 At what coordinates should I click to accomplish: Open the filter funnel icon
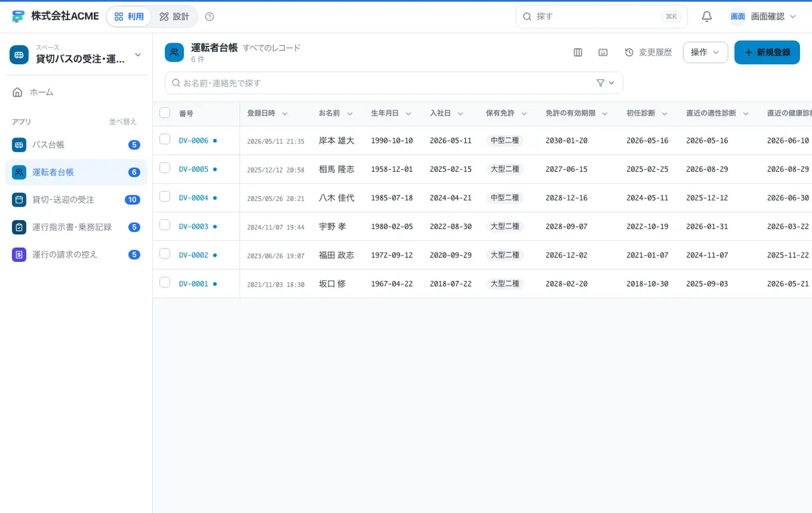click(601, 83)
